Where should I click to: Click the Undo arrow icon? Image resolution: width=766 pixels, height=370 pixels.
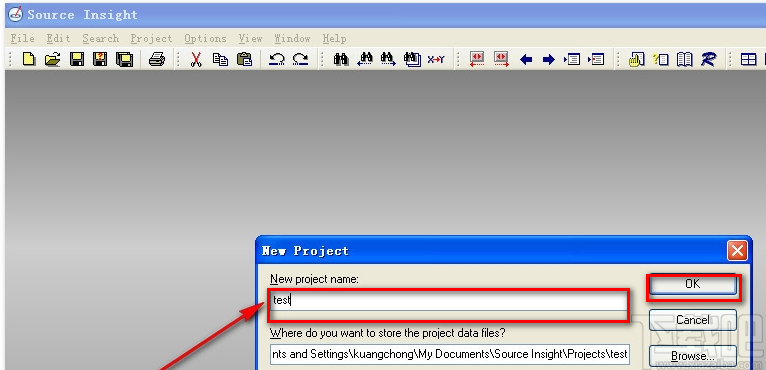277,60
